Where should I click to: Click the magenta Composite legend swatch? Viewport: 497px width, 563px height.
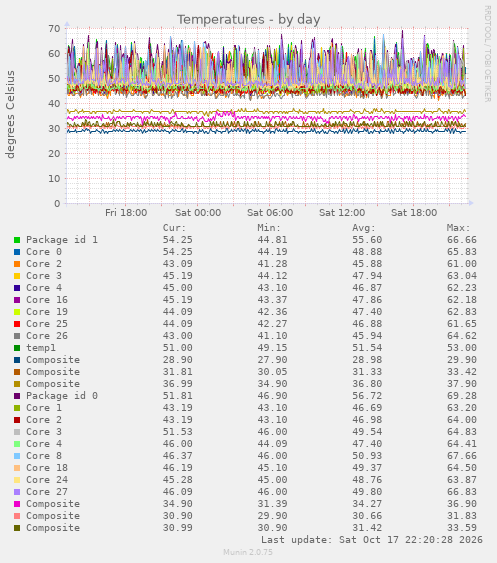pos(17,504)
